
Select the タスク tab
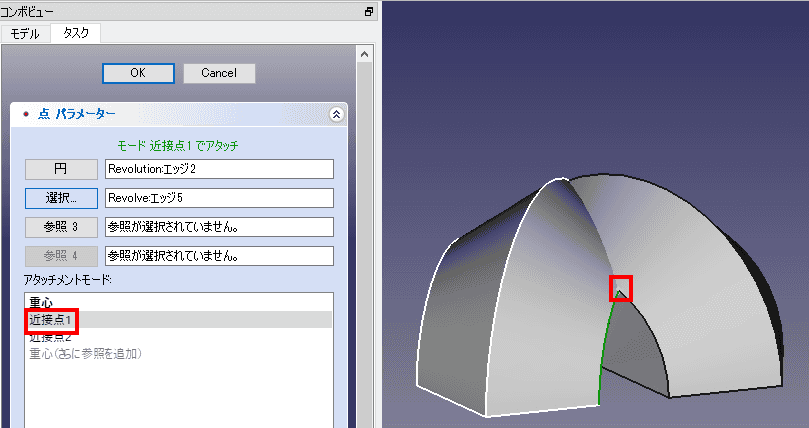(76, 33)
